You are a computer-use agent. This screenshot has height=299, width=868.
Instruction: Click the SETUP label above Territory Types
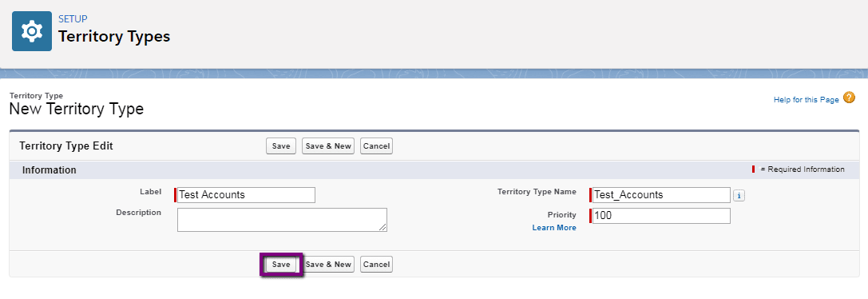73,19
